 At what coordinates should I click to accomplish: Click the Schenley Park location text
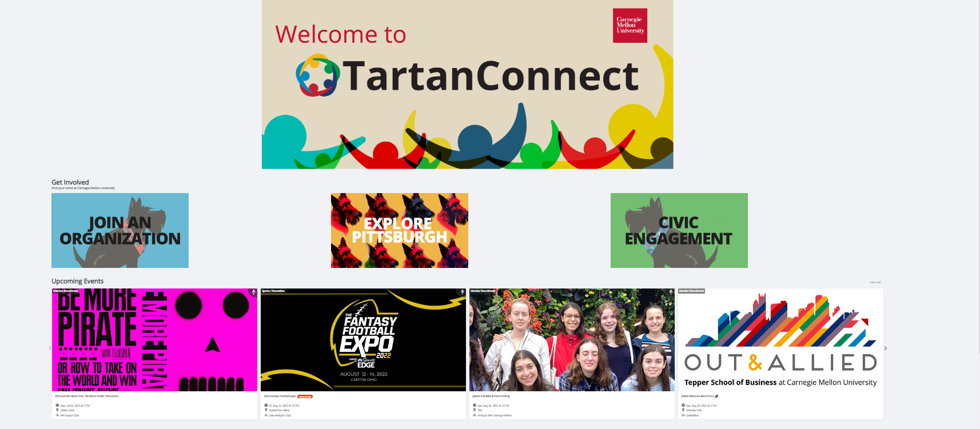tap(694, 410)
